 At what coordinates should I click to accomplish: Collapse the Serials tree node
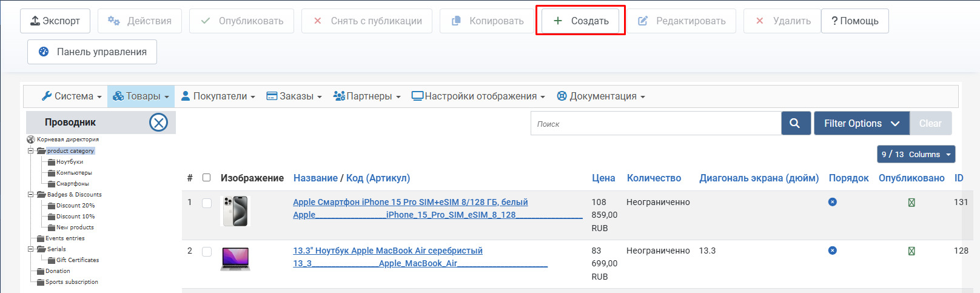tap(30, 249)
